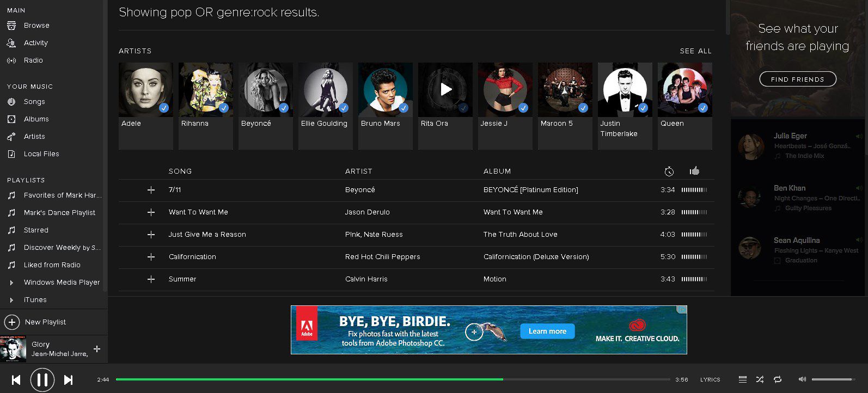Open Local Files
The height and width of the screenshot is (393, 868).
click(41, 154)
